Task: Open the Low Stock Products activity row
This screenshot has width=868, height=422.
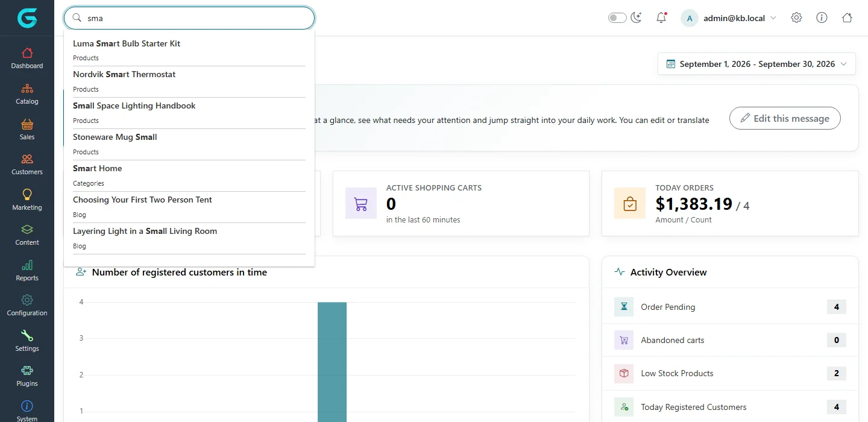Action: pos(730,373)
